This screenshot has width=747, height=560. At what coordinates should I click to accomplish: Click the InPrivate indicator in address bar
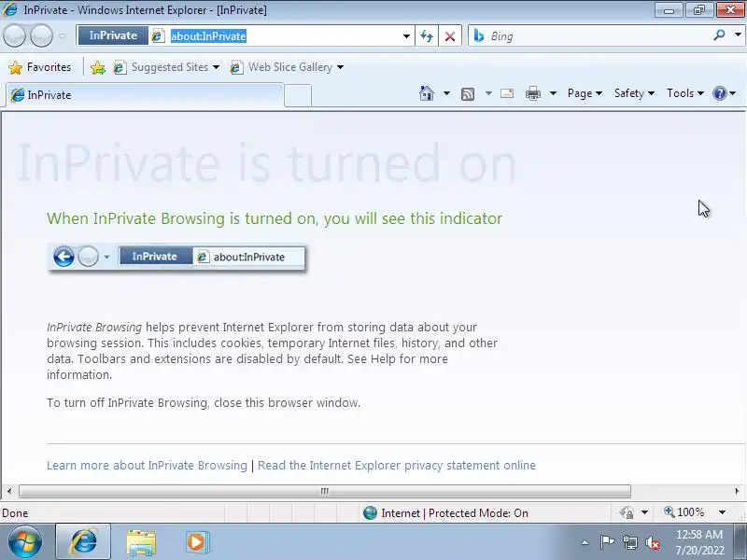pos(113,35)
